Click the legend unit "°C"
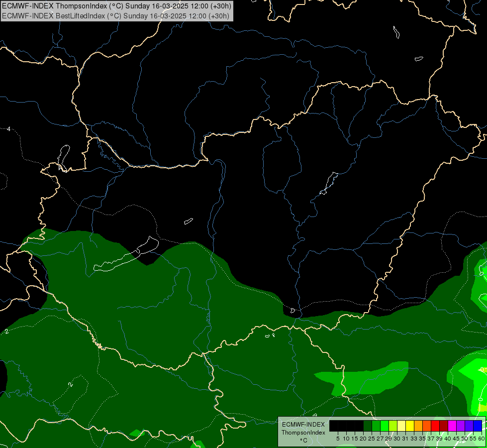The width and height of the screenshot is (487, 448). (x=304, y=440)
